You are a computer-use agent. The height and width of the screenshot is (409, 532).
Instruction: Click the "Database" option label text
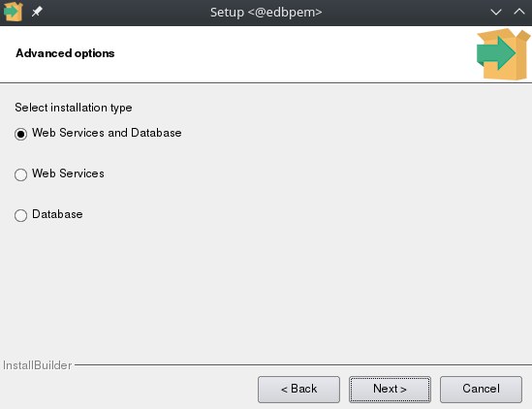coord(57,214)
